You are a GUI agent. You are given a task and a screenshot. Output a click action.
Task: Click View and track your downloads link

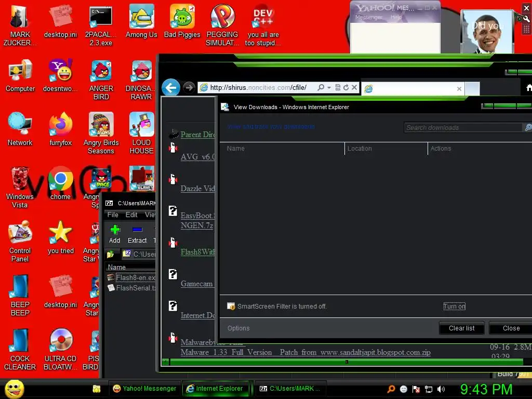point(271,127)
